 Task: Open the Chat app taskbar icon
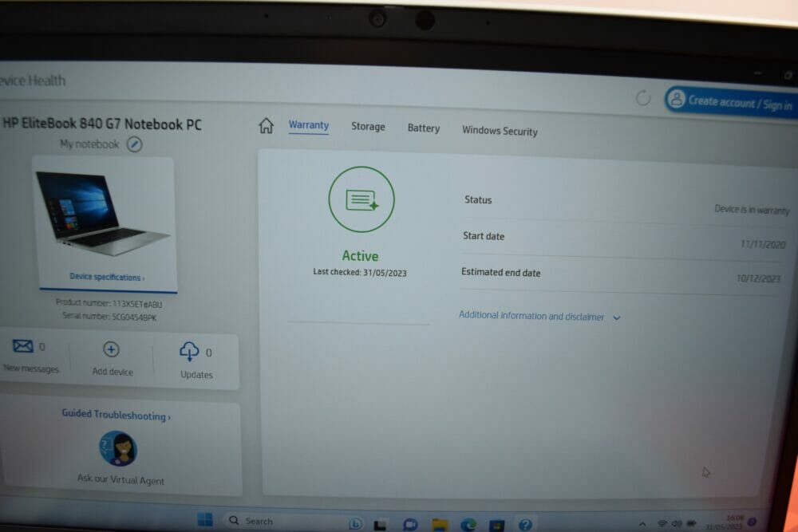[x=410, y=524]
